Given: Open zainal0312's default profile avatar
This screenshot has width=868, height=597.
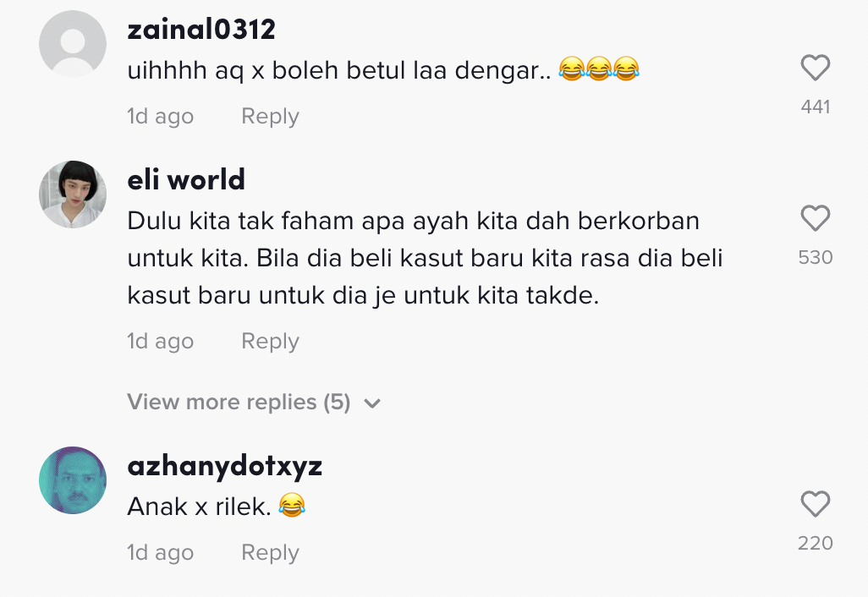Looking at the screenshot, I should coord(73,44).
